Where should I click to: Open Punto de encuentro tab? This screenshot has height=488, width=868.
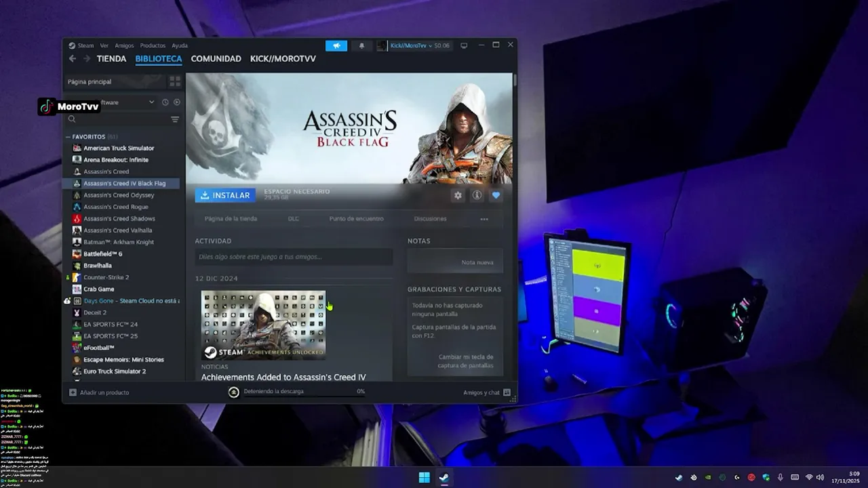tap(357, 219)
